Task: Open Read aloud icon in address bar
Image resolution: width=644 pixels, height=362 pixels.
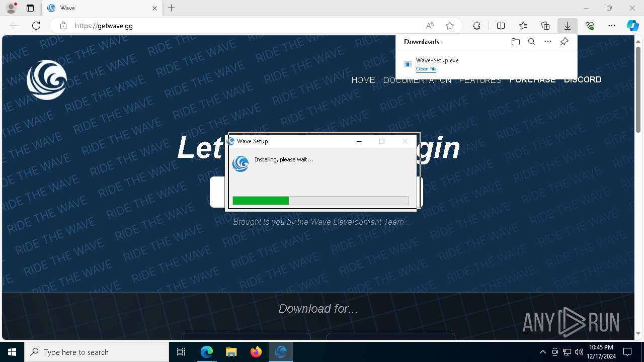Action: click(430, 26)
